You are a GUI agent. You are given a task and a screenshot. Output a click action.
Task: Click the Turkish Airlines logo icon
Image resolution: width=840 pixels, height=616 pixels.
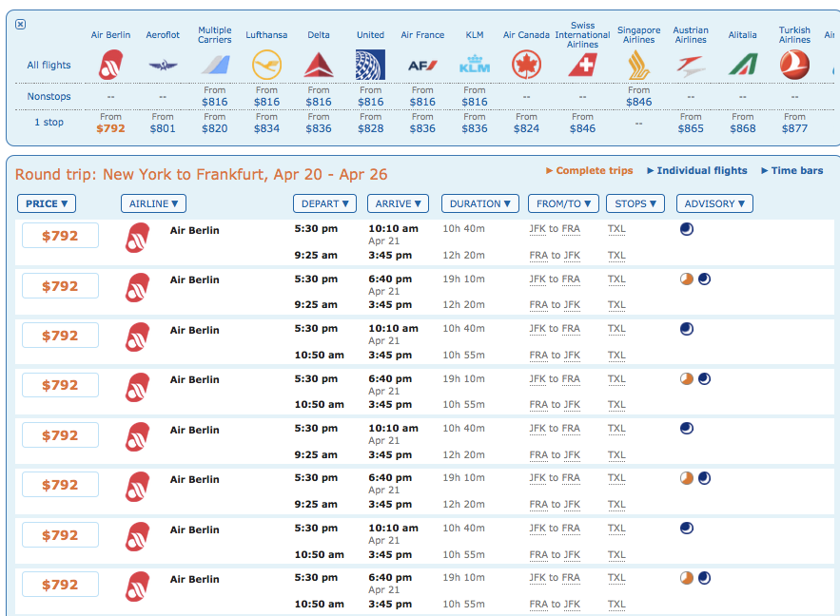tap(794, 65)
